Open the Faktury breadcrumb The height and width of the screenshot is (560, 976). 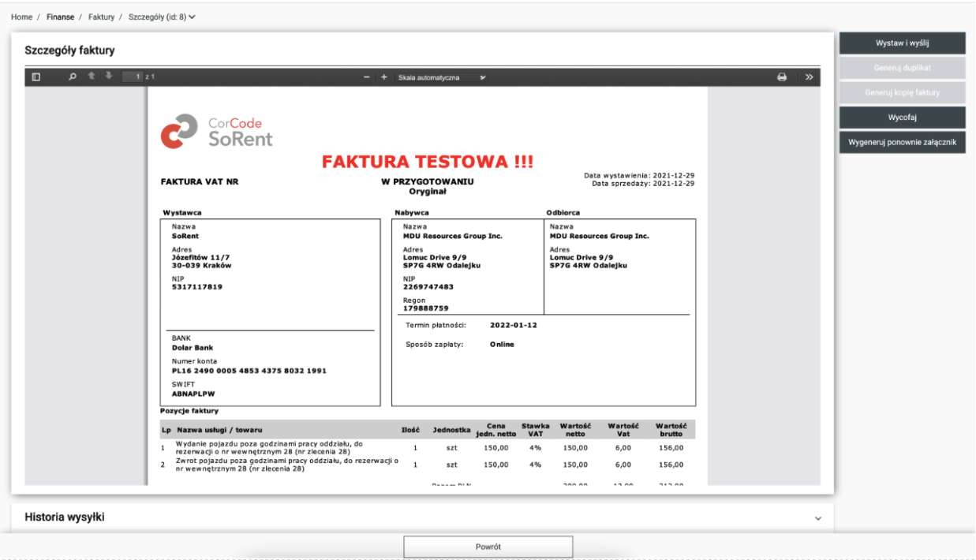(102, 17)
